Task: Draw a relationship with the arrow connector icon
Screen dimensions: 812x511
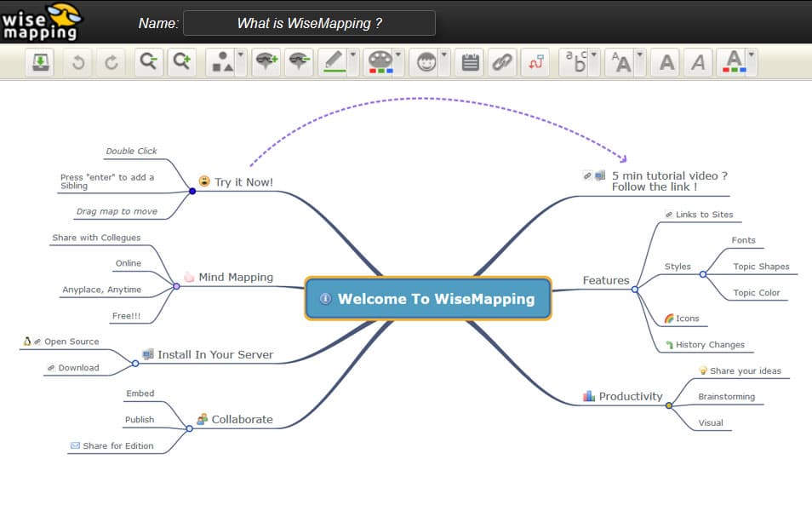Action: pos(535,62)
